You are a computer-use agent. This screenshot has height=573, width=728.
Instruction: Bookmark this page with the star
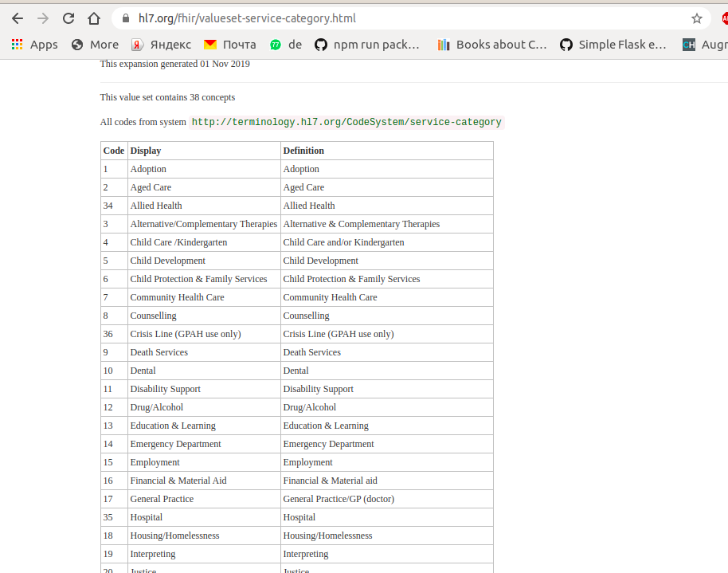pyautogui.click(x=696, y=18)
